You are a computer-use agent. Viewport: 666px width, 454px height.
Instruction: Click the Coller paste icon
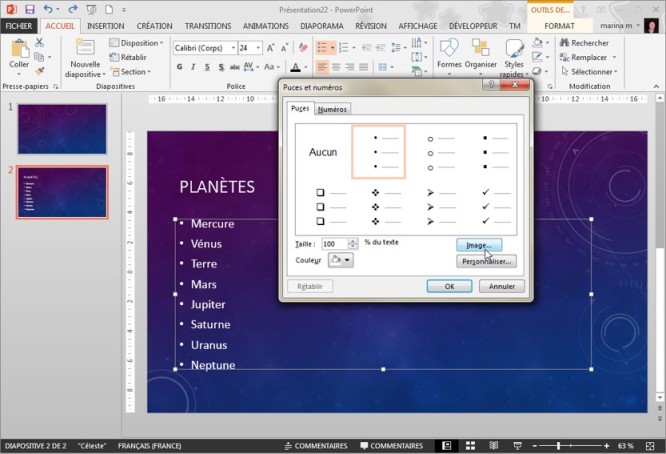coord(19,50)
